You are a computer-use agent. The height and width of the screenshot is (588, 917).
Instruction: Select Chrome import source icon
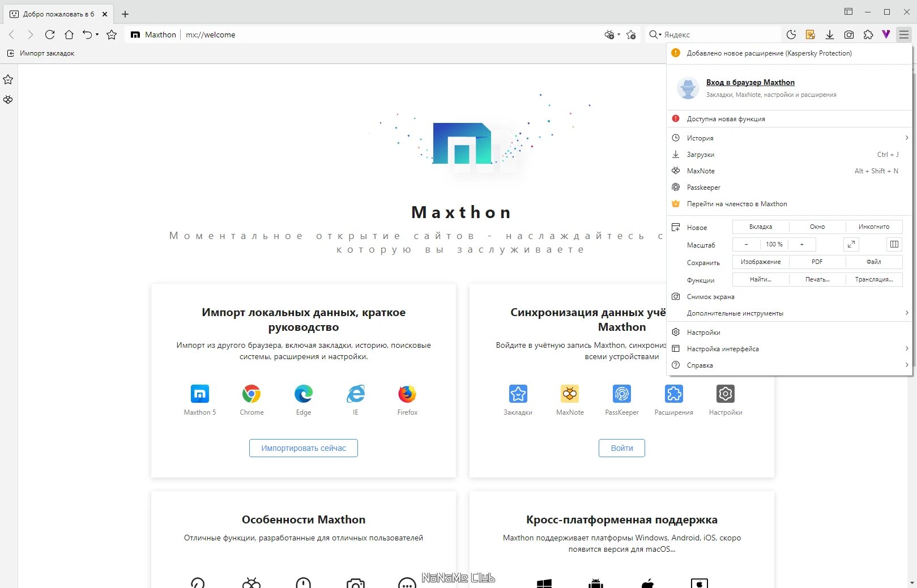[251, 394]
